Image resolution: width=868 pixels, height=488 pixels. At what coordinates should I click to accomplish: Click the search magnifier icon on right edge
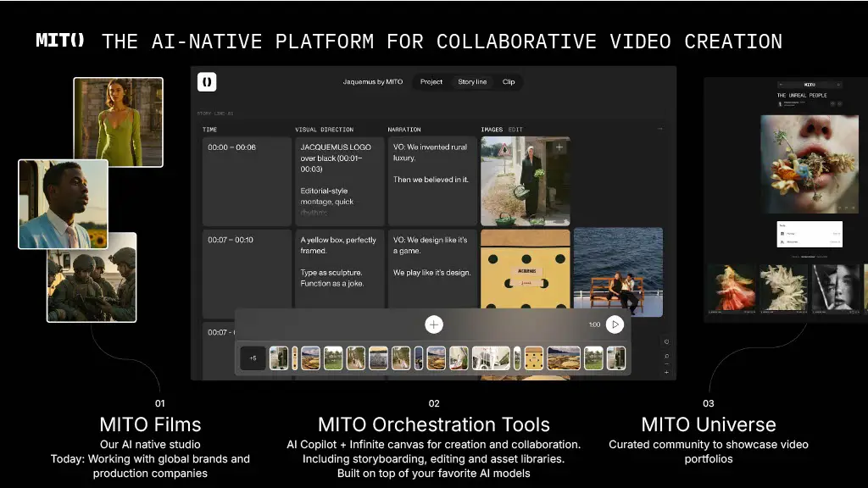666,356
